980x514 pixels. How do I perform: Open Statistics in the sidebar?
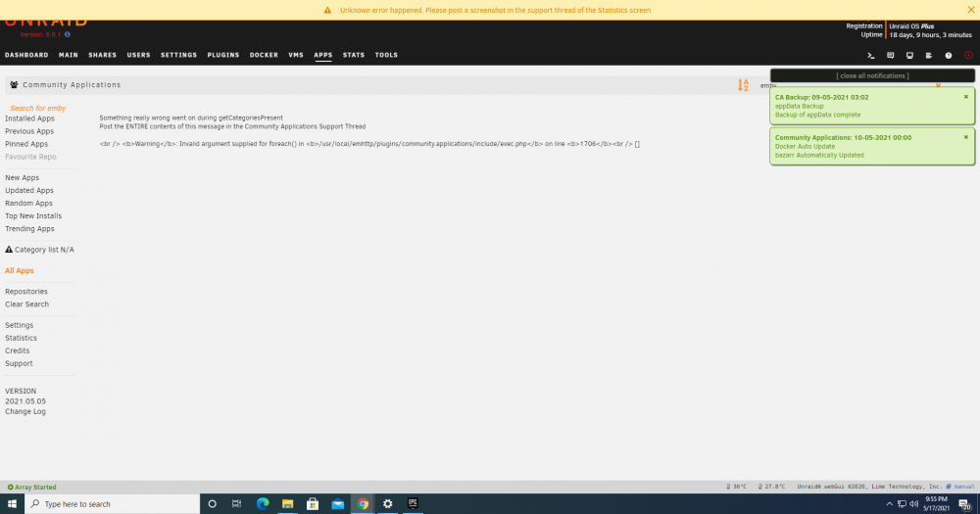(21, 338)
